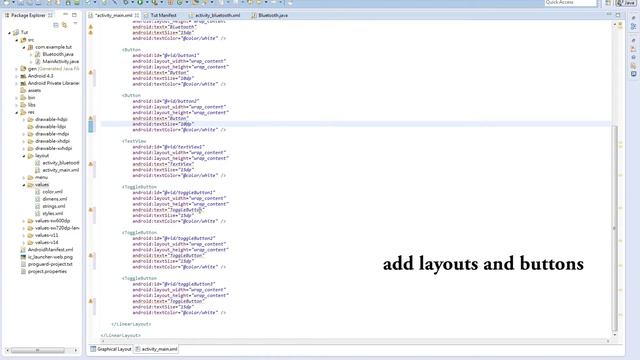
Task: Open activity_main.xml under layout folder
Action: [x=57, y=170]
